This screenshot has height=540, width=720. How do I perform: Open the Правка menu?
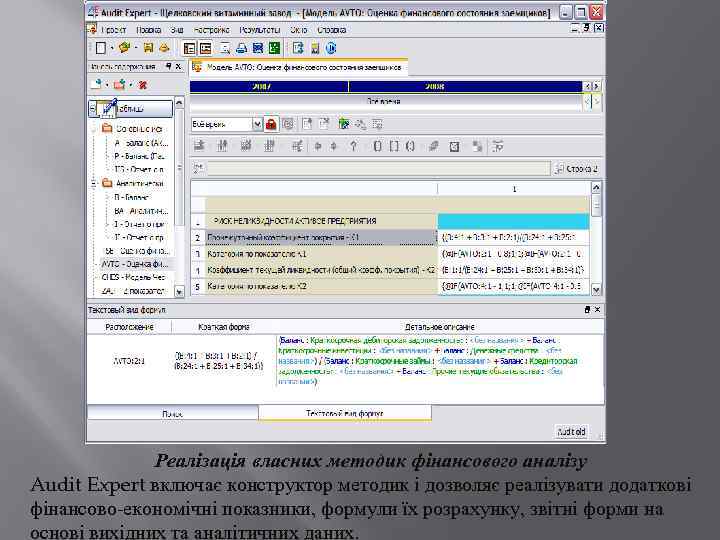148,30
